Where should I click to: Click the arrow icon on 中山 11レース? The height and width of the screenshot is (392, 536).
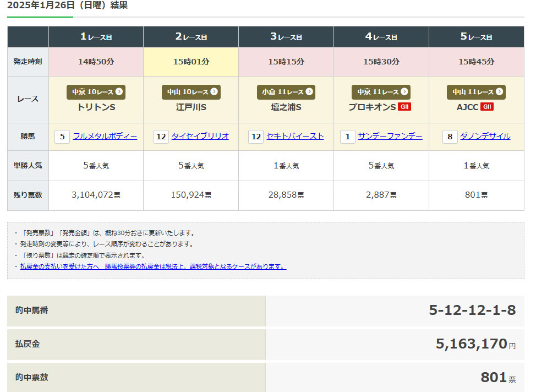[500, 92]
